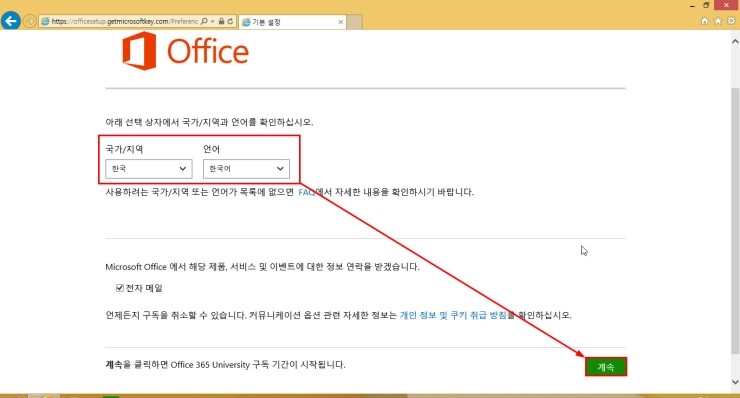740x398 pixels.
Task: Open the FAQ link
Action: [x=306, y=192]
